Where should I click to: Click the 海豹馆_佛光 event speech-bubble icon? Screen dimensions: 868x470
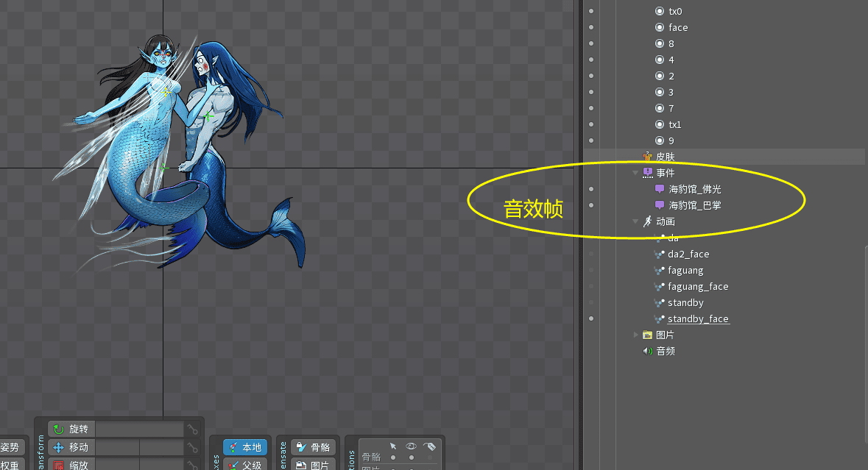click(x=659, y=189)
